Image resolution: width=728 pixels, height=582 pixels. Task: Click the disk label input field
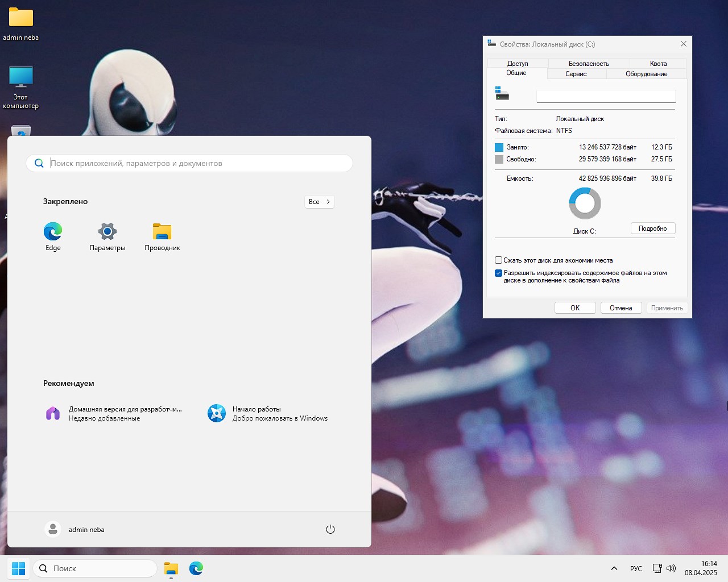pyautogui.click(x=605, y=96)
